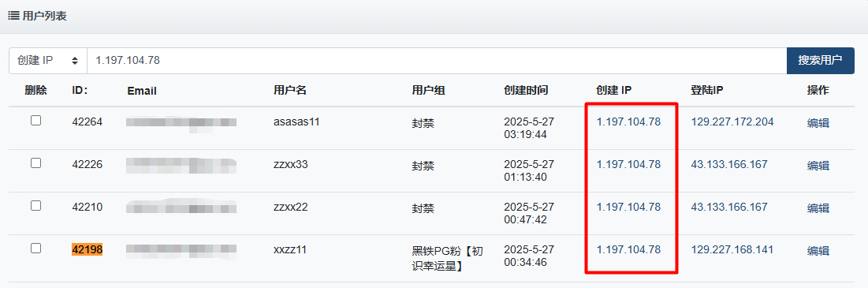Click 编辑 in the xxzz11 row
Viewport: 868px width, 288px height.
(818, 250)
